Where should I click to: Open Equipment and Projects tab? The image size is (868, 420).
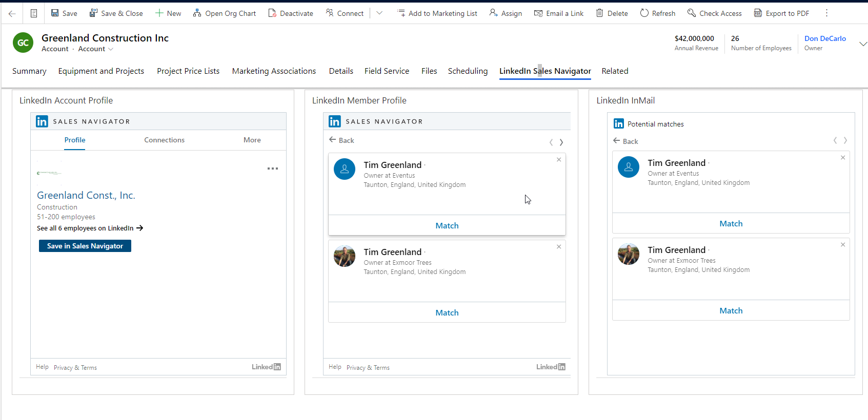[x=101, y=71]
